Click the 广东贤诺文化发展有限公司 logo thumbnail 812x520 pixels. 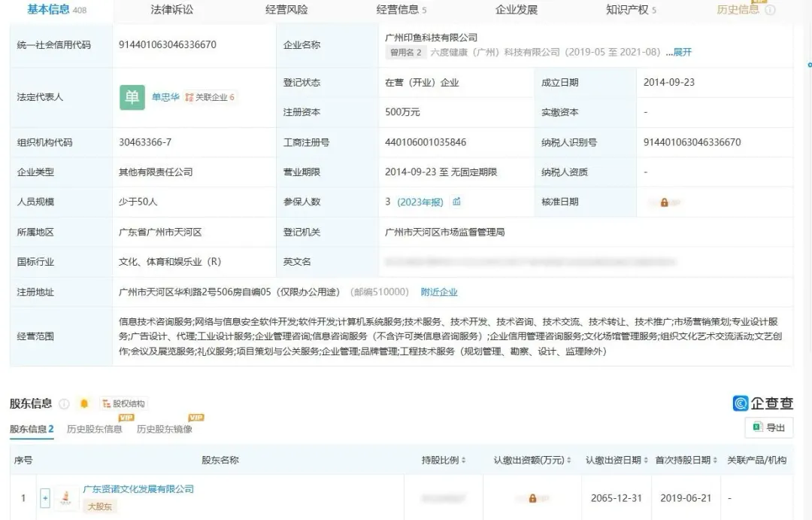(x=65, y=497)
